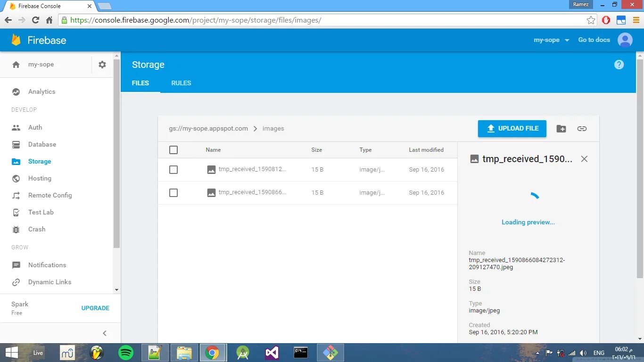Open file tmp_received_1590866
This screenshot has height=362, width=644.
tap(252, 192)
